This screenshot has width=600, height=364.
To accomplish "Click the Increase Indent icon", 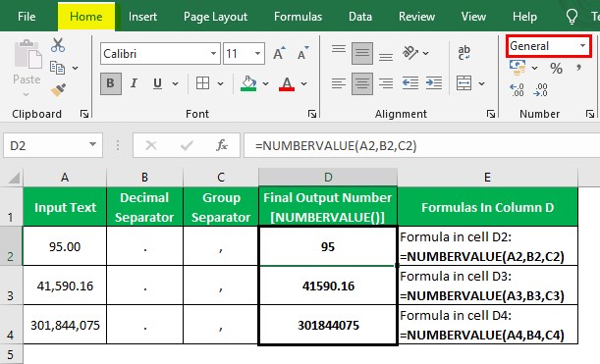I will [x=434, y=83].
